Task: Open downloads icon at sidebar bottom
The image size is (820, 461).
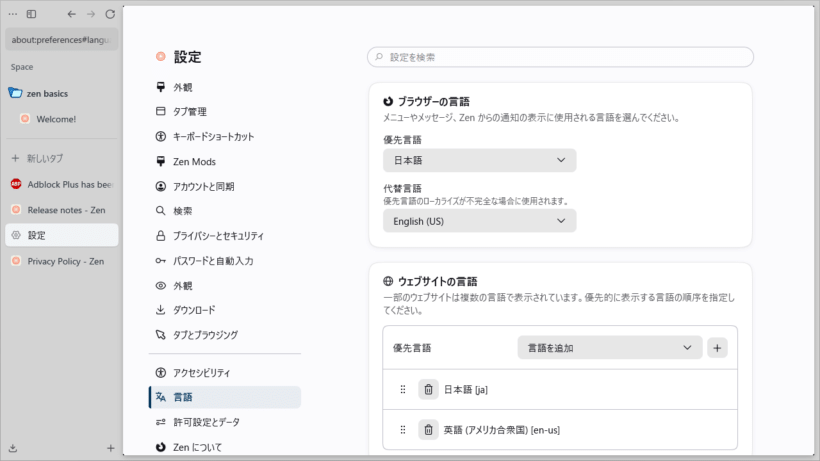Action: (x=13, y=448)
